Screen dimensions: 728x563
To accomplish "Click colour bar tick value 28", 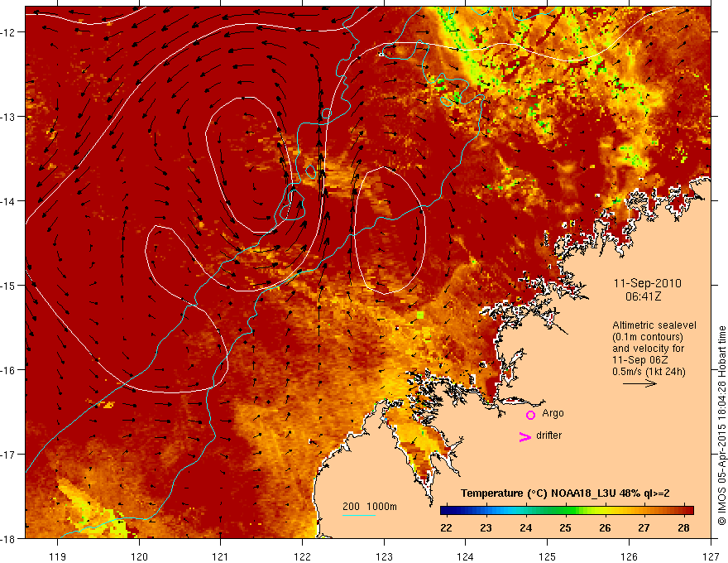I will point(683,527).
